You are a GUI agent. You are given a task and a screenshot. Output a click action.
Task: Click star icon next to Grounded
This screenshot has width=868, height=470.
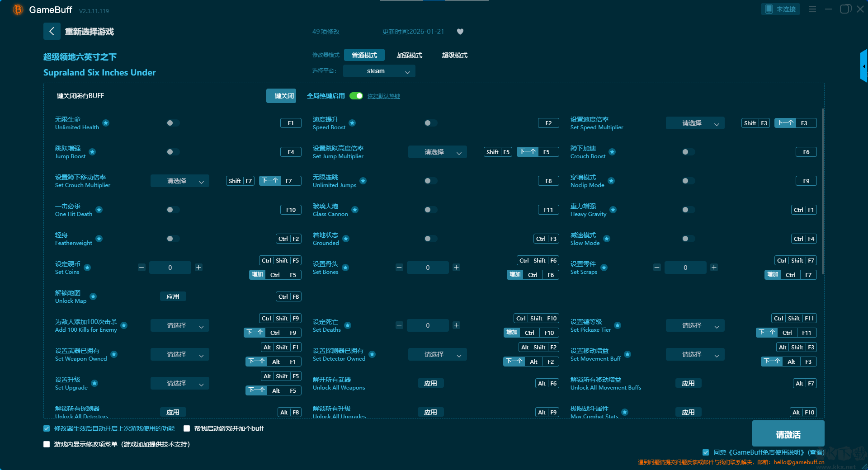coord(346,239)
